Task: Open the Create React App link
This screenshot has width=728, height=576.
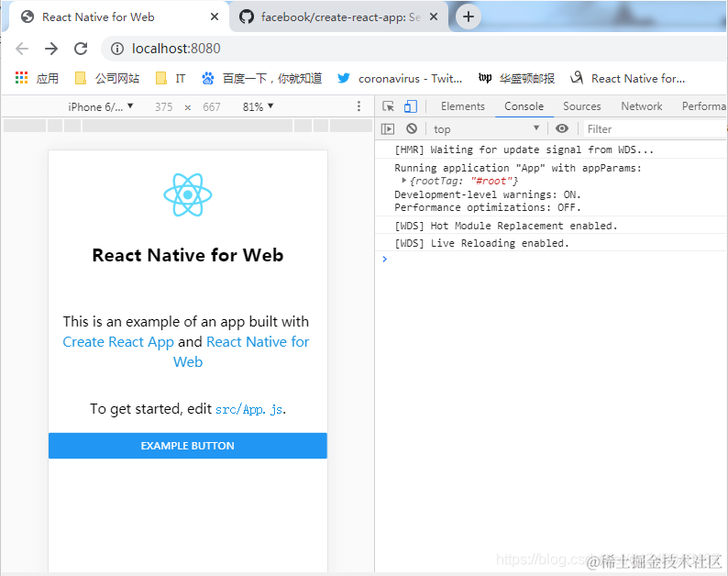Action: pos(118,342)
